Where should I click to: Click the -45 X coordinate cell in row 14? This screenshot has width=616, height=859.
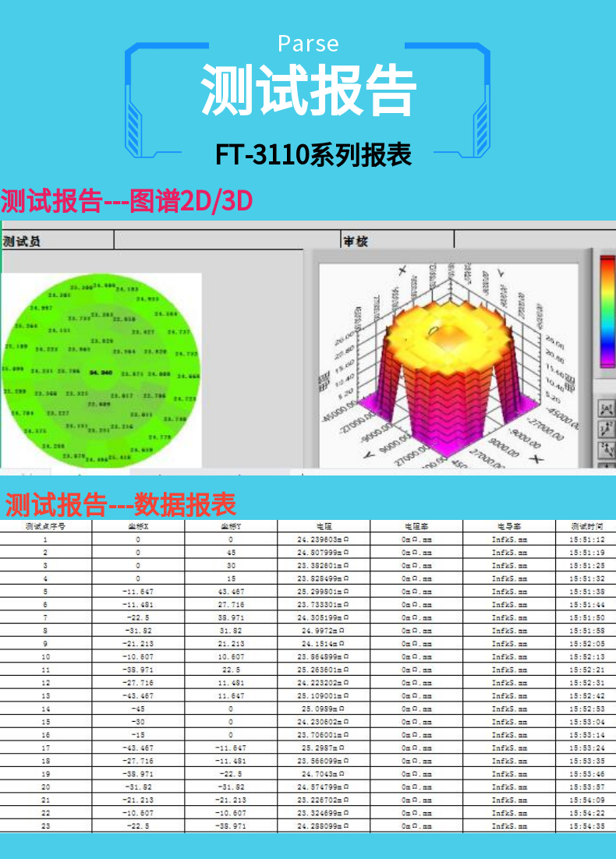coord(138,709)
